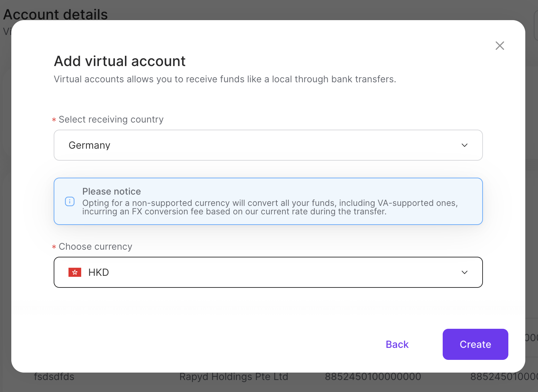Click the required asterisk next to Choose currency

pos(54,247)
